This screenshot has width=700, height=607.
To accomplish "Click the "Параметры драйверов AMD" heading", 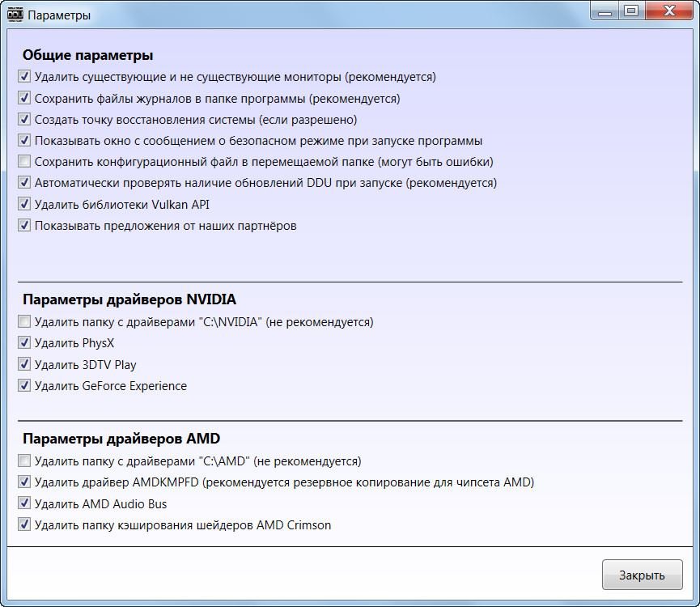I will click(121, 439).
